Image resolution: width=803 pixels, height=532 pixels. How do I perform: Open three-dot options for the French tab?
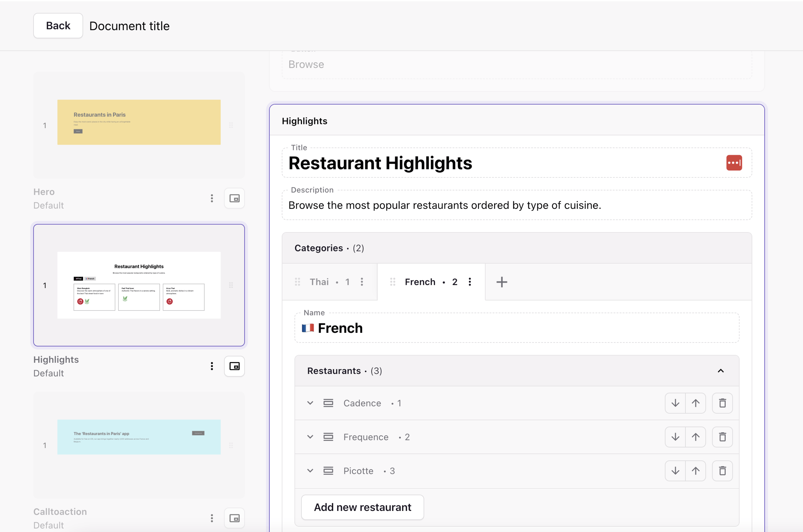[x=469, y=282]
